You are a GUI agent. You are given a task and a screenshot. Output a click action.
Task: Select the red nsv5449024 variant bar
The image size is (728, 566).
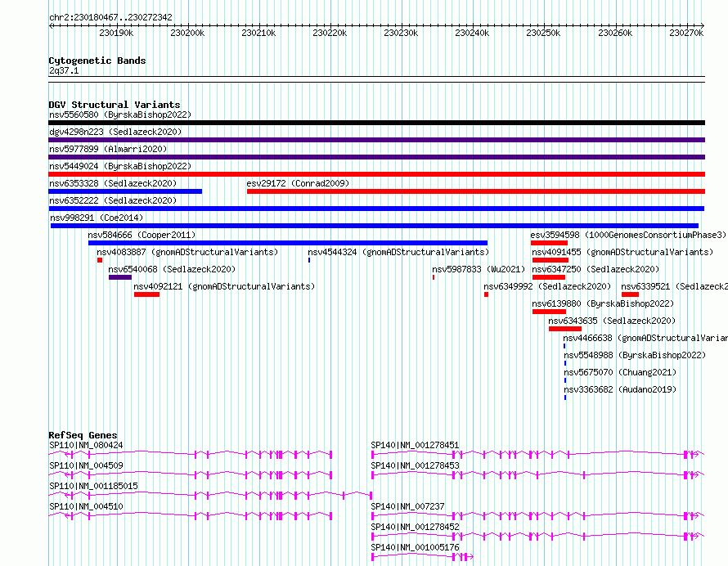point(376,174)
